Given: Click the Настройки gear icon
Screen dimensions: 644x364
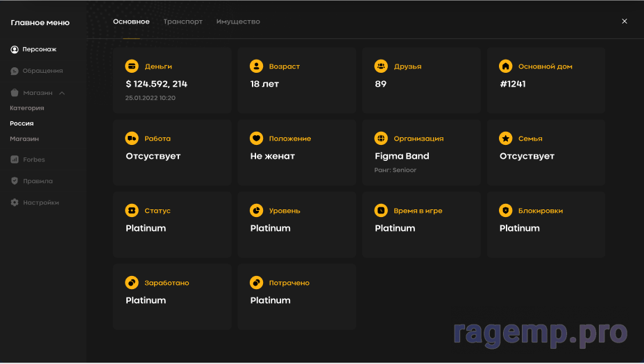Looking at the screenshot, I should pos(15,202).
